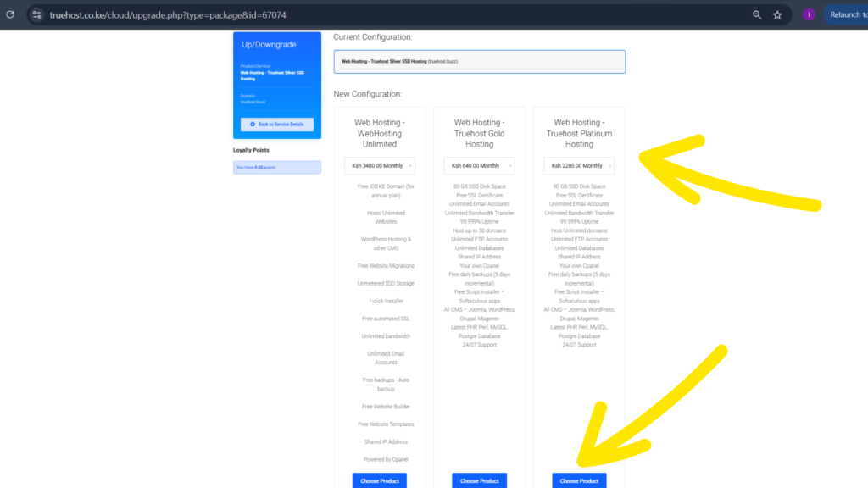Click Web Hosting - Truehost Platinum Hosting title
The image size is (868, 488).
pos(579,133)
